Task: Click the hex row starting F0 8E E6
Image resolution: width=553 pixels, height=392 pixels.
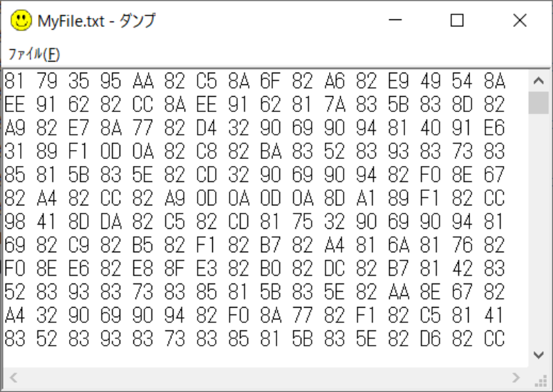Action: (x=254, y=269)
